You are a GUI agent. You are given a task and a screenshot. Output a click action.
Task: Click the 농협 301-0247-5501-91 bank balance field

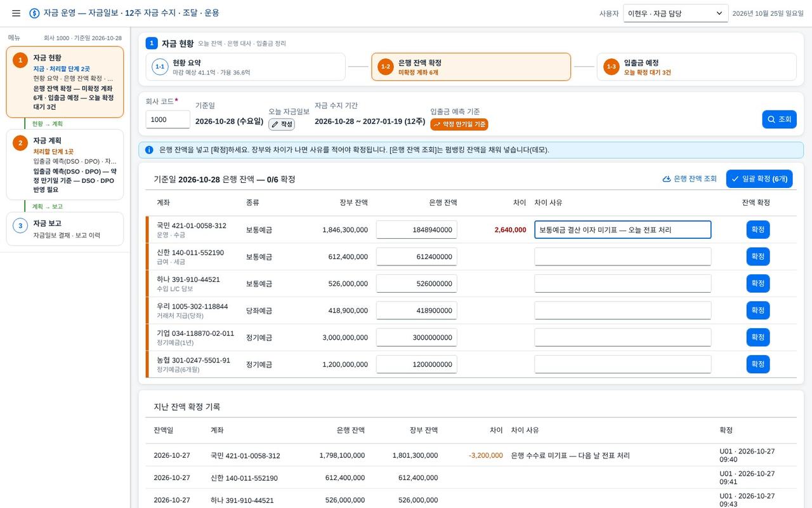point(417,364)
